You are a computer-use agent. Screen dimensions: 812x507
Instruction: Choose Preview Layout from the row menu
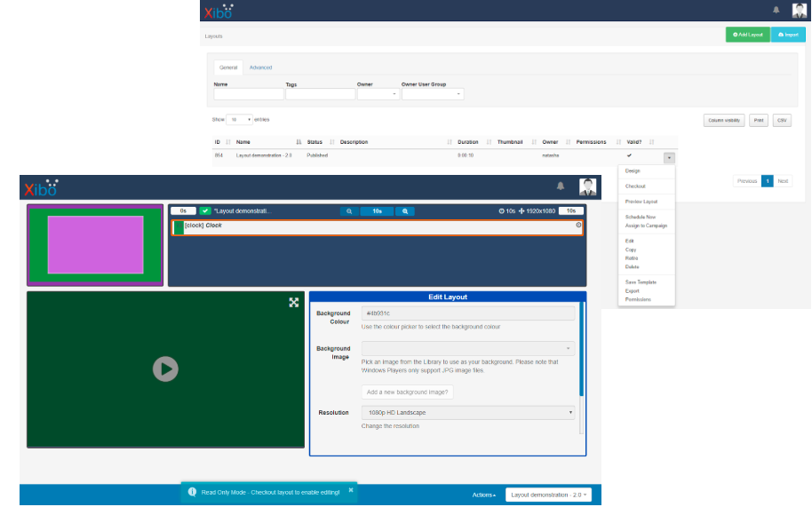pos(641,202)
